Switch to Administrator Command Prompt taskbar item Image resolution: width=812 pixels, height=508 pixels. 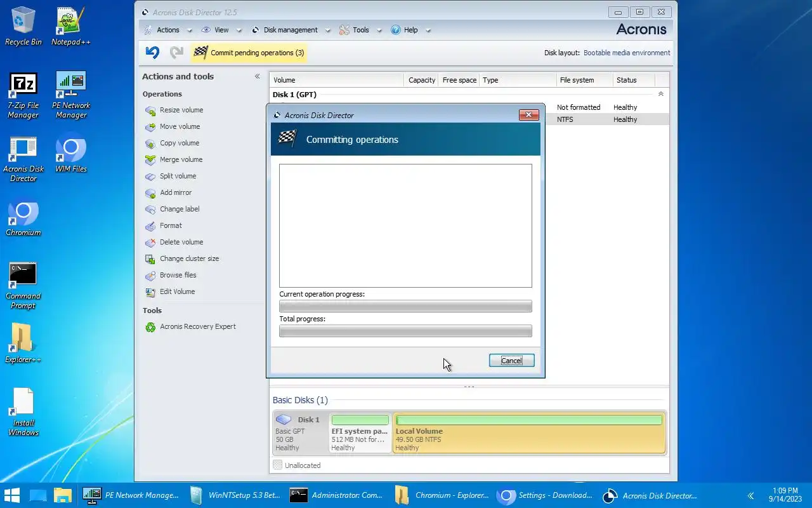[x=336, y=495]
